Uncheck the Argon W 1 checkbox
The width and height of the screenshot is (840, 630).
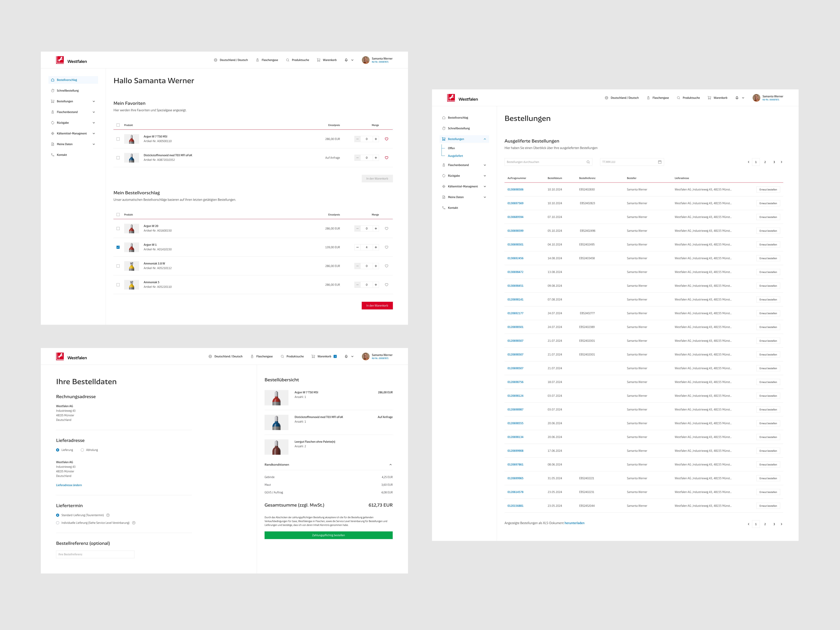(118, 247)
